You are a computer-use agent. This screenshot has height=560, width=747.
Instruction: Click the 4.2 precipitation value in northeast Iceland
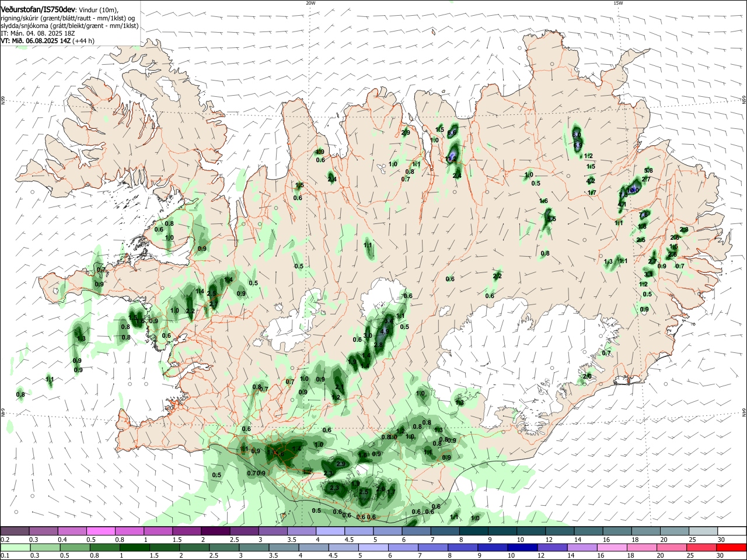591,181
